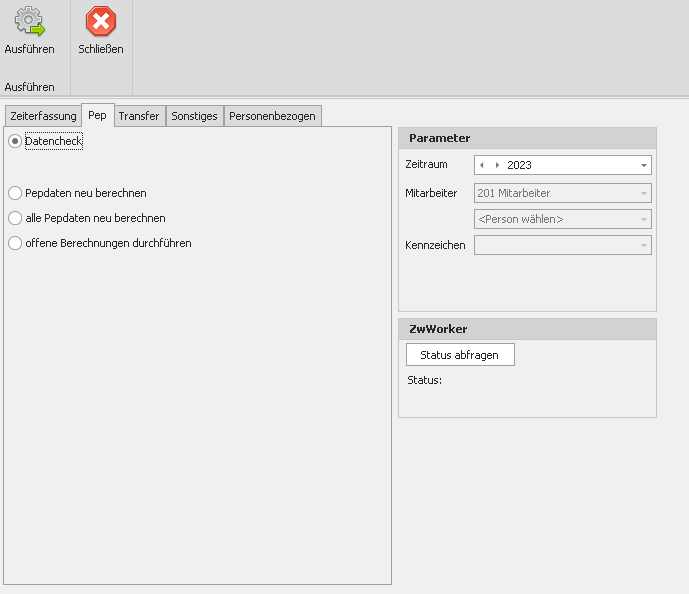Step Zeitraum forward with right arrow
Screen dimensions: 689x594
tap(497, 165)
